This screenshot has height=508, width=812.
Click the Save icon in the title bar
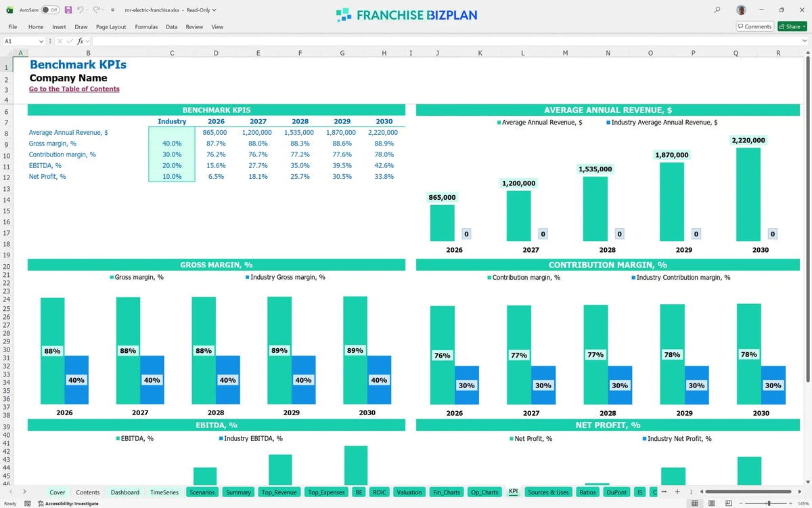[x=68, y=10]
